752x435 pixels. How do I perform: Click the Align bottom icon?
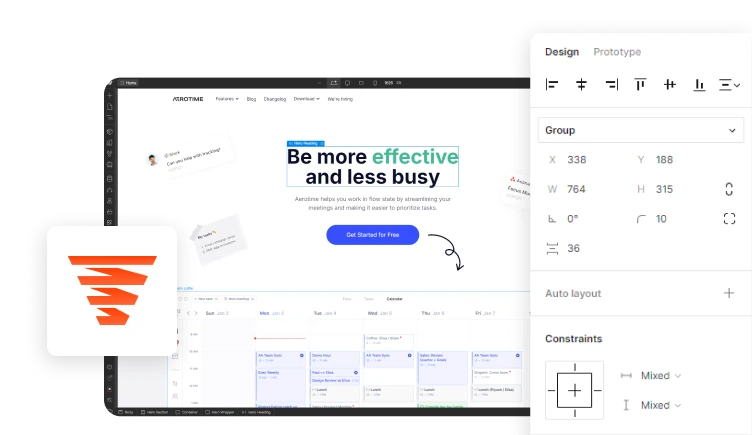(x=699, y=85)
